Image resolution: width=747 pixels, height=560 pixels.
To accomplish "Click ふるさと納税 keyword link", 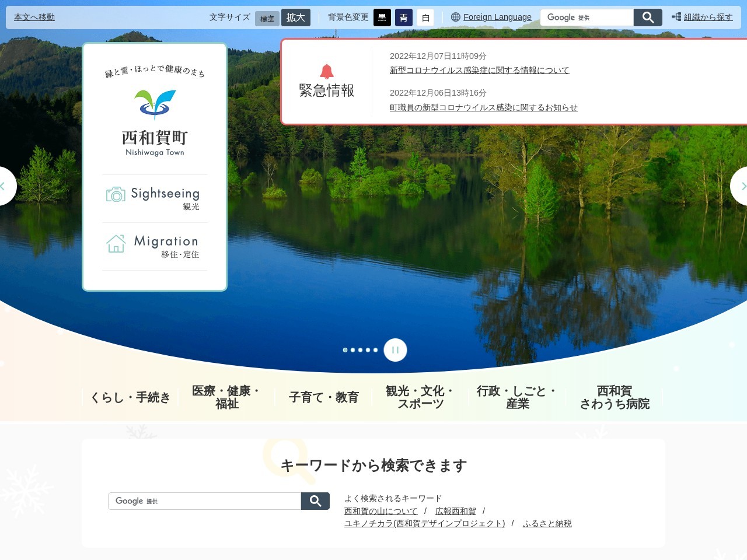I will (x=547, y=523).
